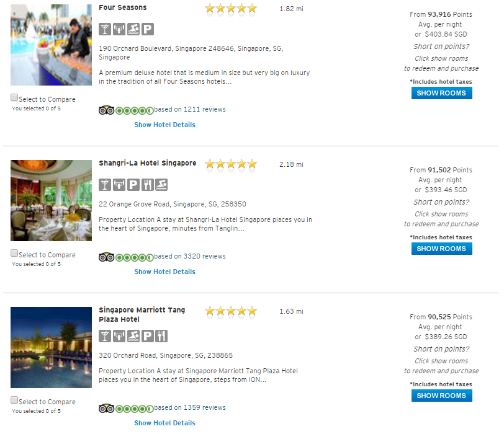This screenshot has height=434, width=504.
Task: Tick Select to Compare for Shangri-La Hotel
Action: pyautogui.click(x=14, y=253)
